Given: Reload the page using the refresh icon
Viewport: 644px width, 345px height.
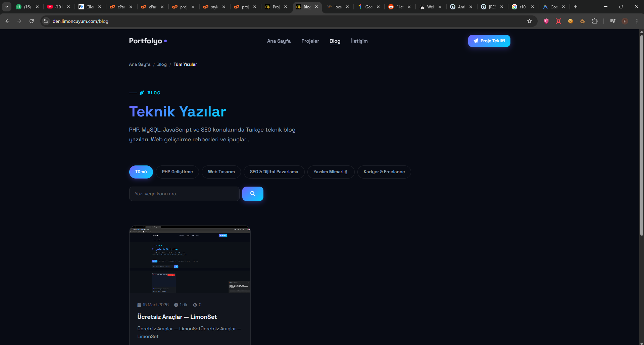Looking at the screenshot, I should 32,21.
